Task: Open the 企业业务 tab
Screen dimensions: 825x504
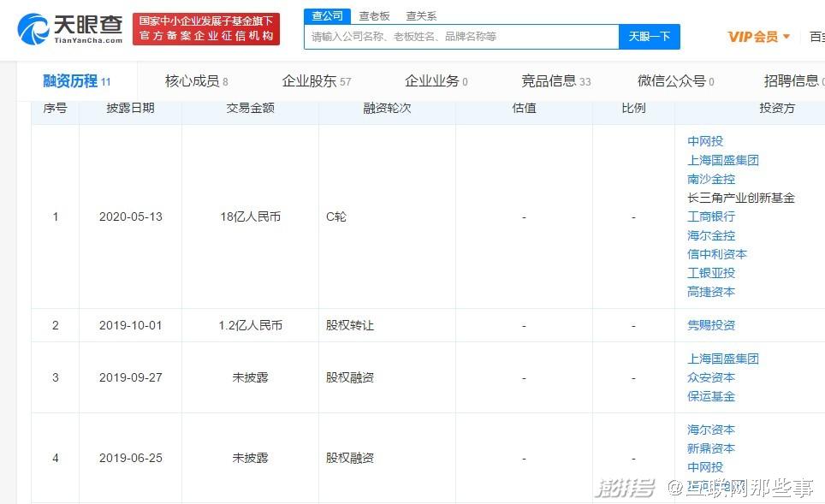Action: tap(436, 81)
